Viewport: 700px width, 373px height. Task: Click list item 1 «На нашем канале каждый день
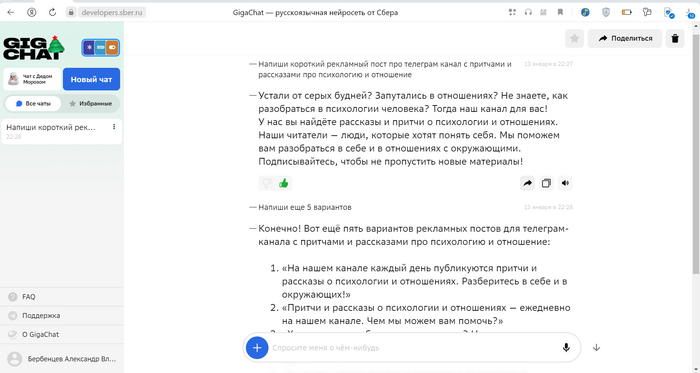(x=424, y=282)
